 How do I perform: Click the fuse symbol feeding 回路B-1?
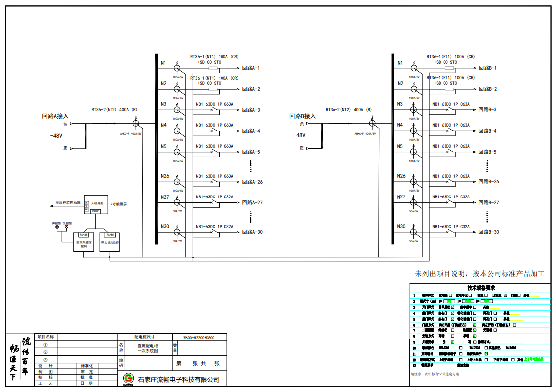[x=449, y=68]
